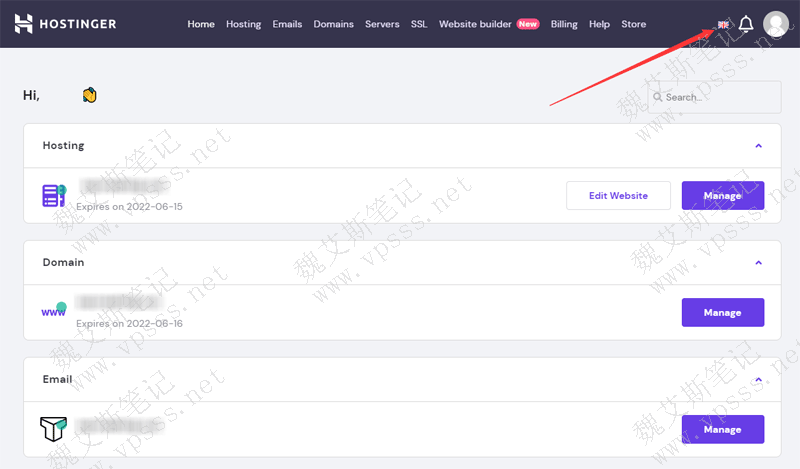The image size is (800, 469).
Task: Click the email service icon
Action: click(x=54, y=429)
